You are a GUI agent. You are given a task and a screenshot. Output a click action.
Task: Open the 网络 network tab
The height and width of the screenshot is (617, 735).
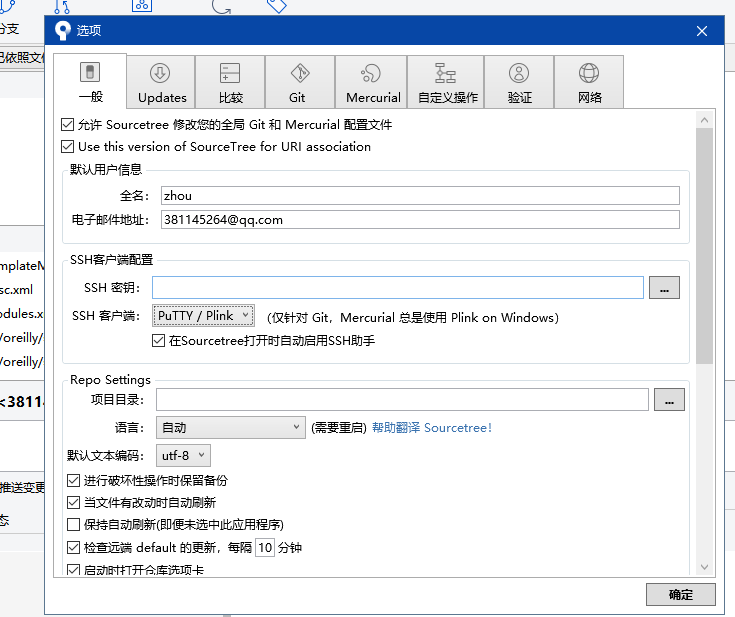point(589,82)
